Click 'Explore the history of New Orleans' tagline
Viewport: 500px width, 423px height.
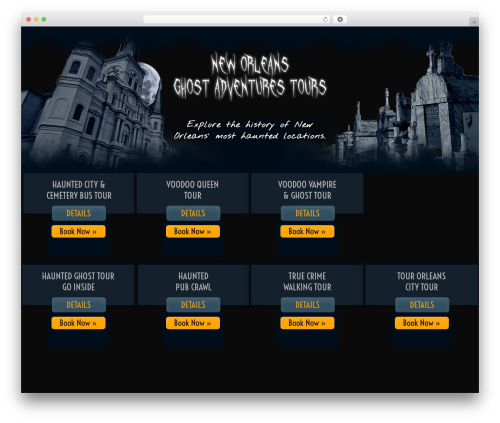pyautogui.click(x=249, y=130)
